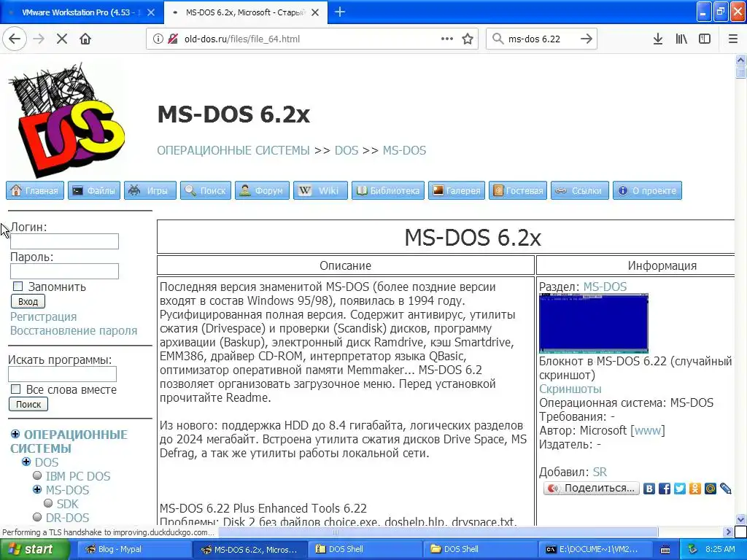This screenshot has width=747, height=560.
Task: Open the Ссылки navigation button
Action: click(x=580, y=190)
